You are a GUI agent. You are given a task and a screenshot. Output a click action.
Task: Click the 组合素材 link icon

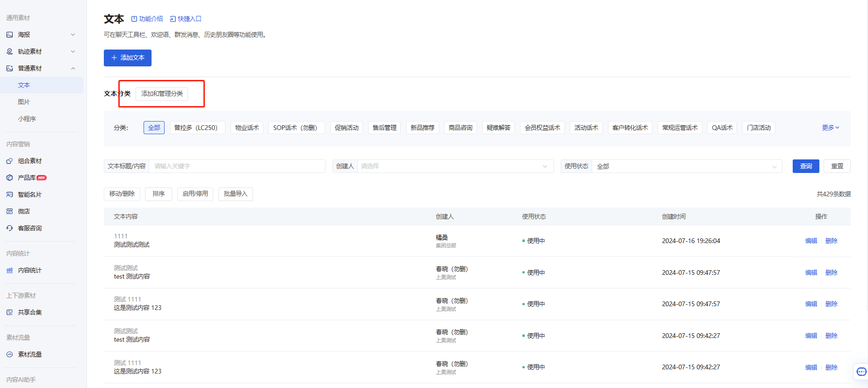click(9, 161)
